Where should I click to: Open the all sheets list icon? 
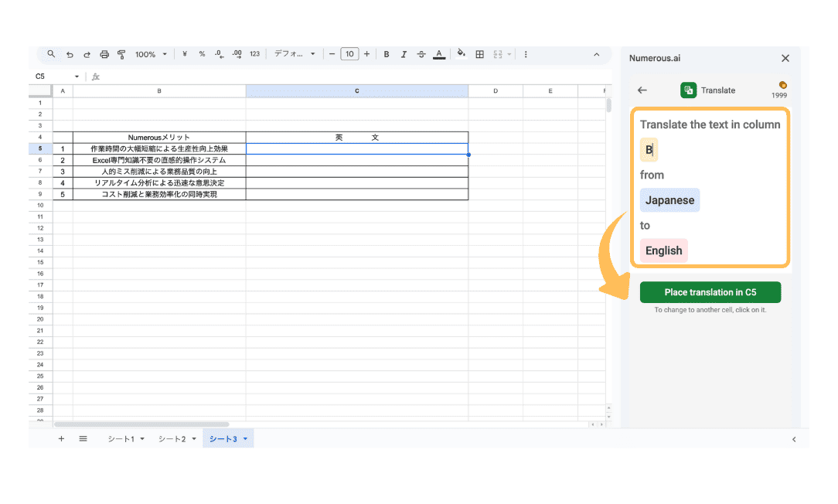pos(83,439)
